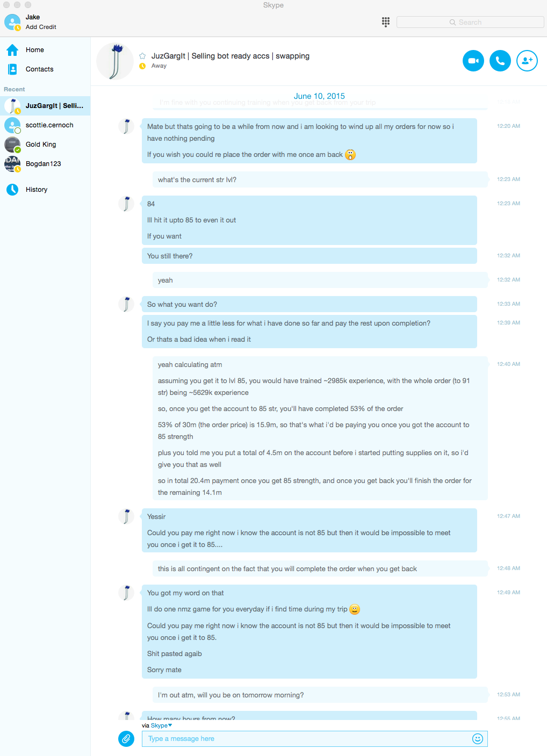Open Bogdan123 conversation
Screen dimensions: 547x756
pos(45,164)
